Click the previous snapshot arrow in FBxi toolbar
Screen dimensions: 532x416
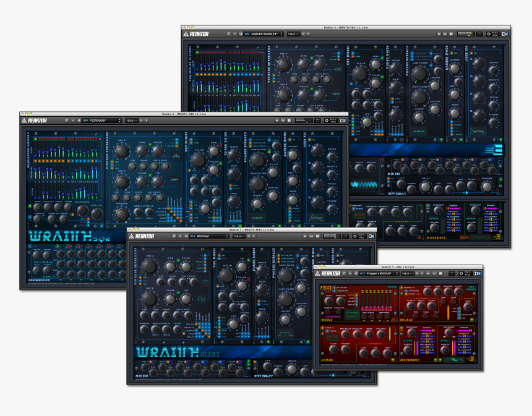(417, 273)
